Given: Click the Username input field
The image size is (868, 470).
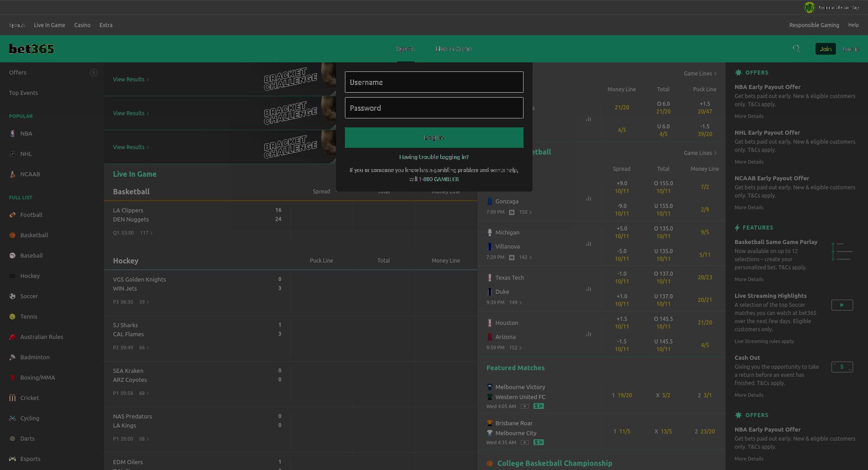Looking at the screenshot, I should coord(434,82).
